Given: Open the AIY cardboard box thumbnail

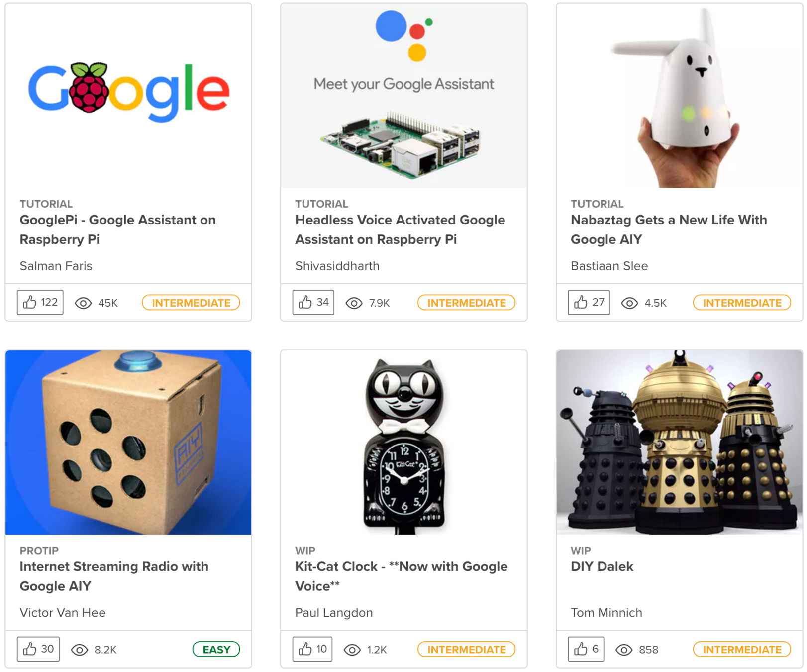Looking at the screenshot, I should point(128,442).
